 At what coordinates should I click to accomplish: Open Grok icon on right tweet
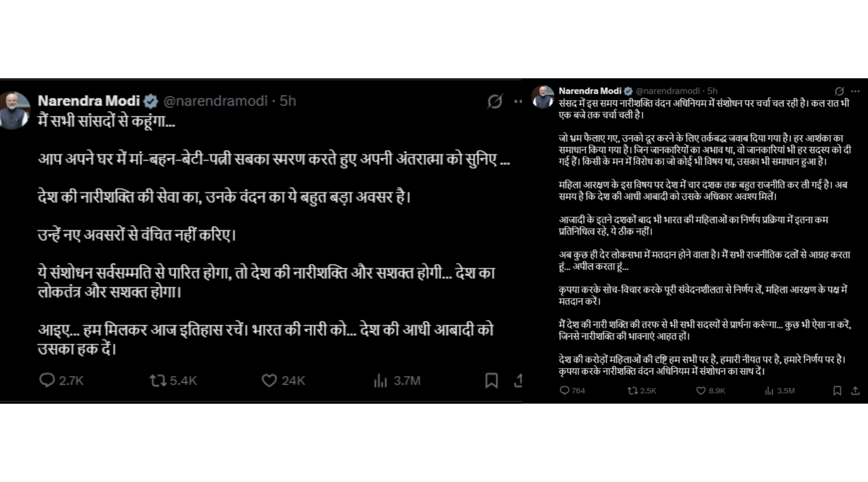[x=840, y=91]
